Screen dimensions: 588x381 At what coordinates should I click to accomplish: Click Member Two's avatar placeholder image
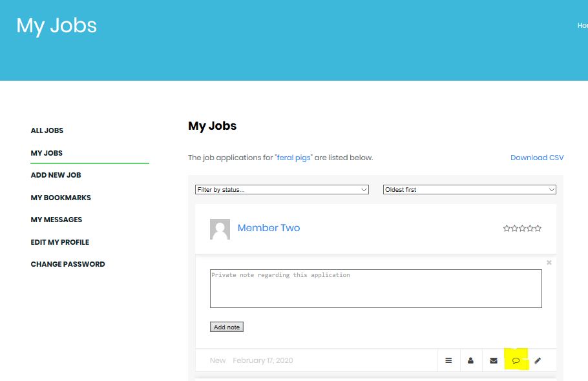click(220, 229)
